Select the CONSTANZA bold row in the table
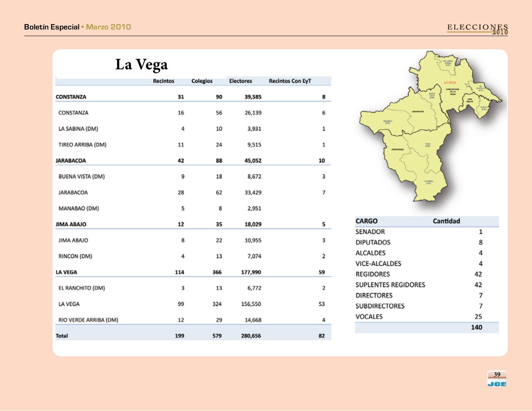 71,97
